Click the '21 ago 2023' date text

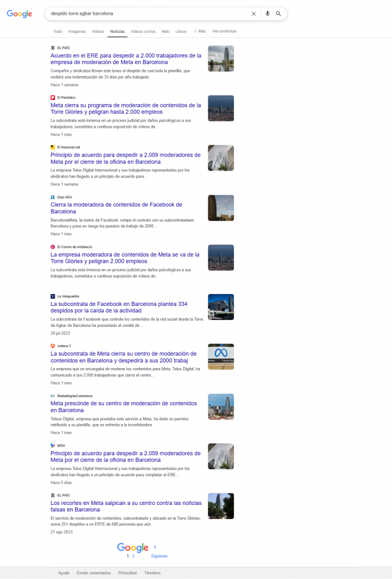tap(61, 532)
